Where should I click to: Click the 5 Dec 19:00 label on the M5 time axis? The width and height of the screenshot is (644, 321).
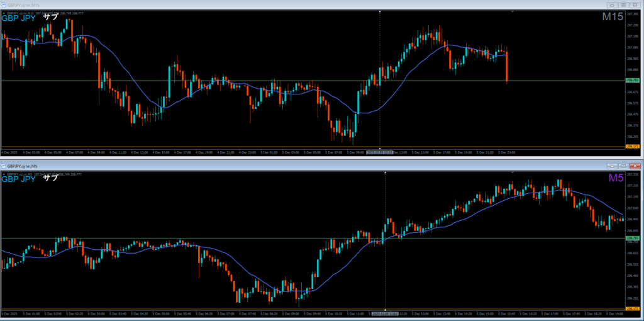coord(615,313)
